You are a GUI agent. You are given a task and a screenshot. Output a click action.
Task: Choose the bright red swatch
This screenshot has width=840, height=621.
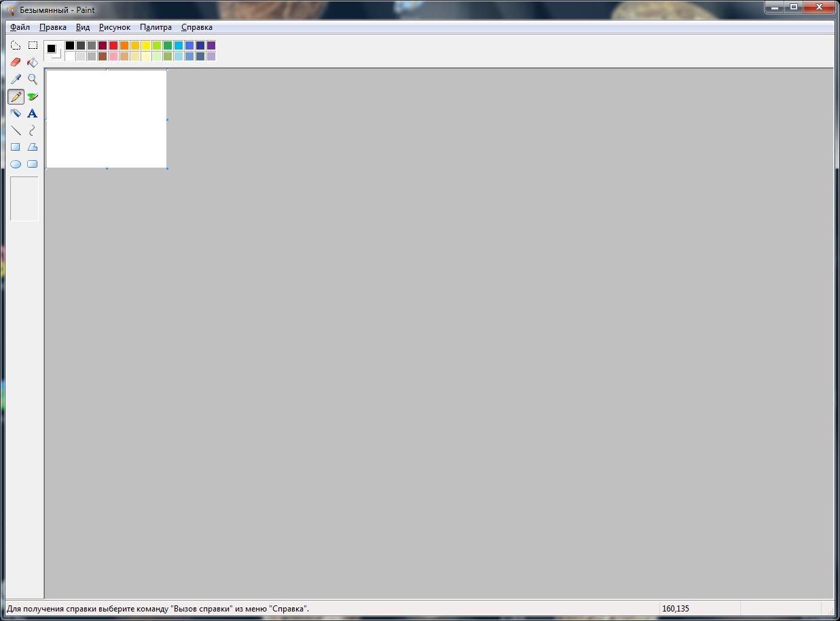tap(113, 45)
